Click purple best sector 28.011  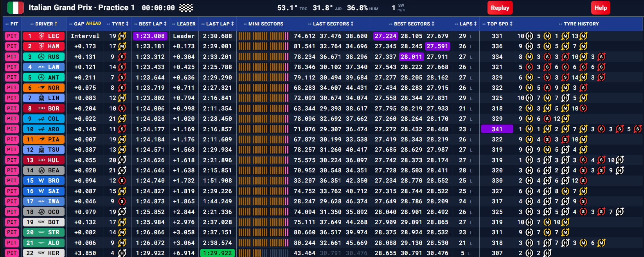[411, 57]
